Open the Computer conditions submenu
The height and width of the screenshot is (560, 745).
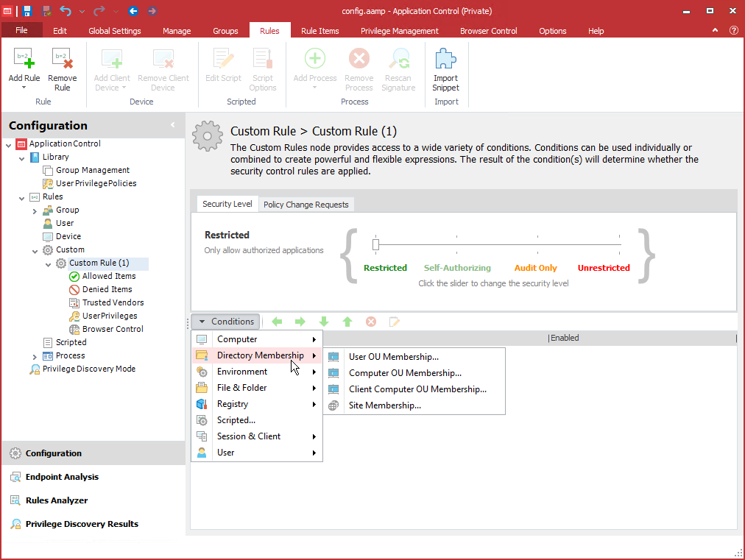257,339
